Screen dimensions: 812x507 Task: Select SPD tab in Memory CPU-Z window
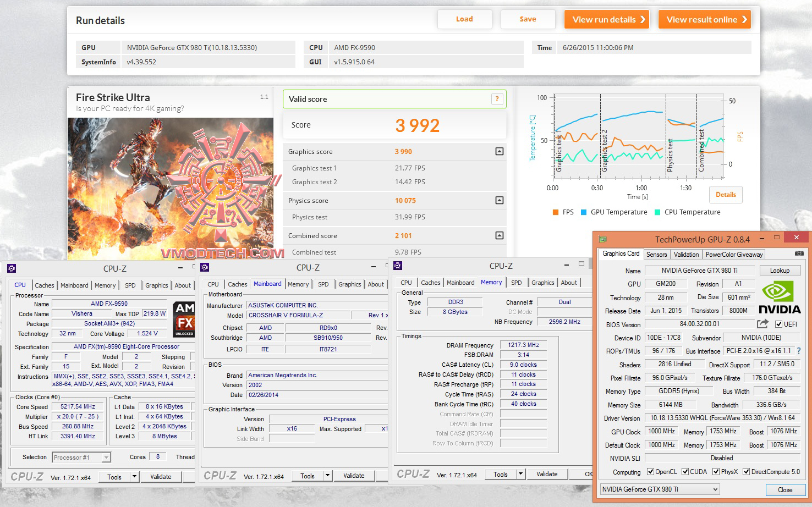pos(516,283)
